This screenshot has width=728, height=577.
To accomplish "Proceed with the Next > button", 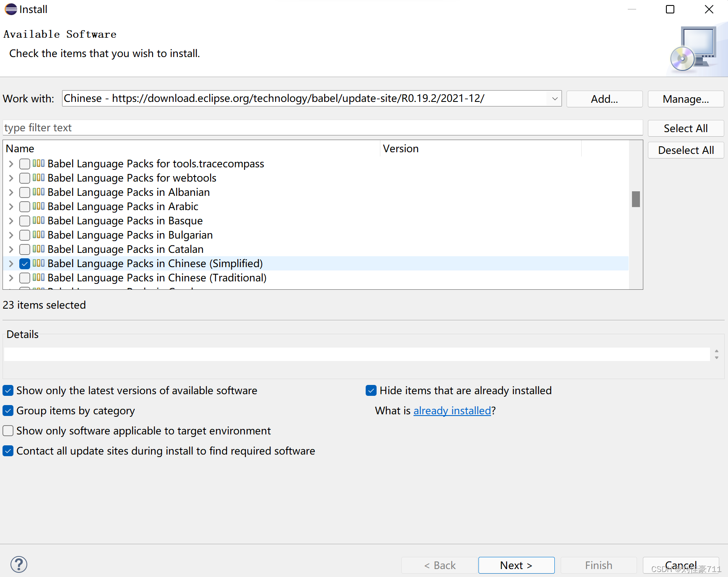I will click(516, 565).
